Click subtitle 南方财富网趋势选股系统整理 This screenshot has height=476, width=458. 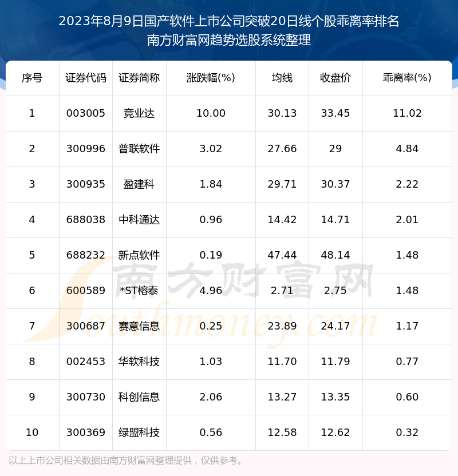(228, 40)
